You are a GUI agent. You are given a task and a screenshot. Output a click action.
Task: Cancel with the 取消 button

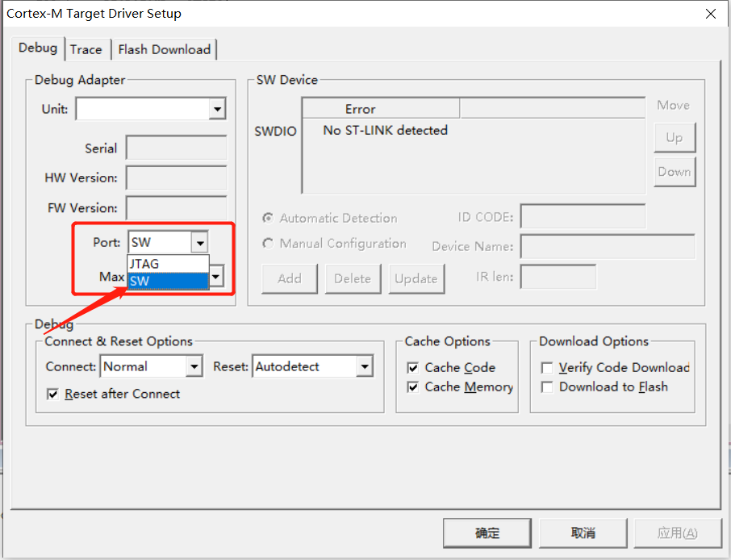click(x=583, y=533)
